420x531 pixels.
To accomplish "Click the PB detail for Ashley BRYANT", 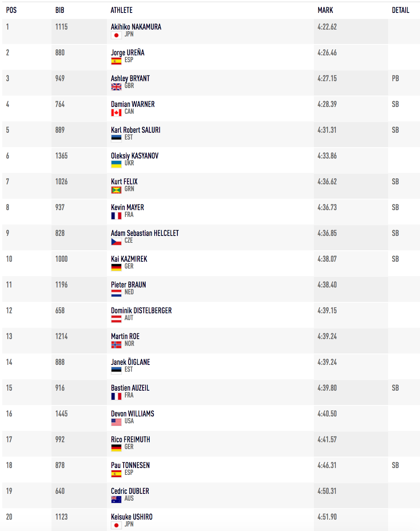I will [x=395, y=79].
